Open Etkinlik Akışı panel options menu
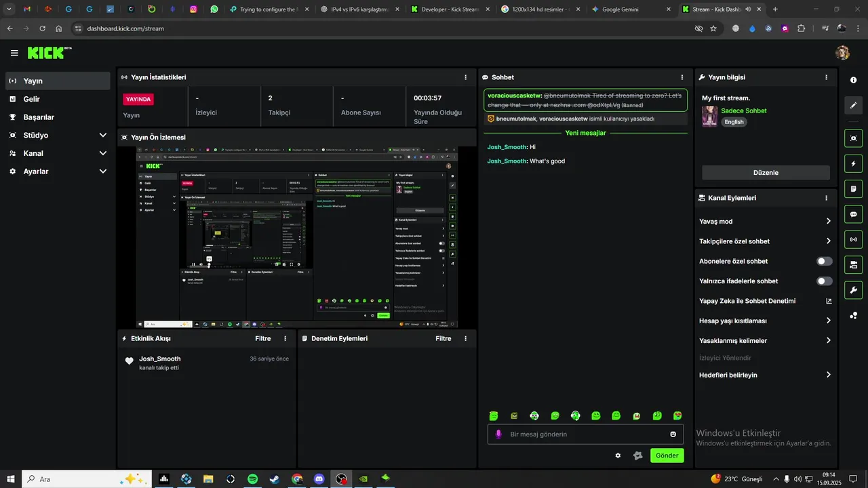 point(285,338)
